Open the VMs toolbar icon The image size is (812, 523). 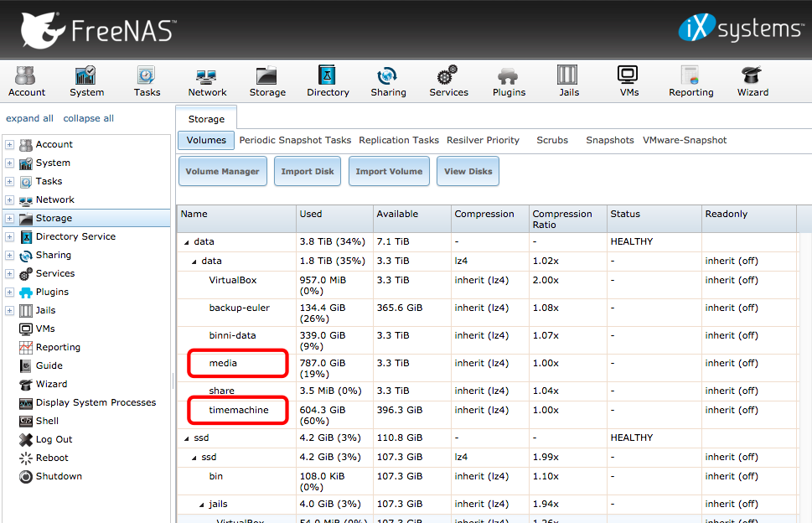point(628,82)
